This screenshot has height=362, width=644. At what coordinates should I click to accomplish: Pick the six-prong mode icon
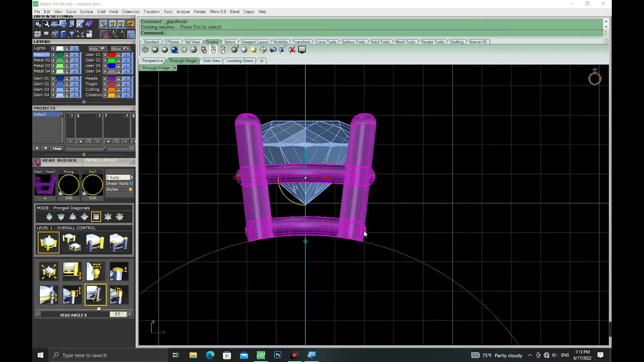(x=108, y=217)
